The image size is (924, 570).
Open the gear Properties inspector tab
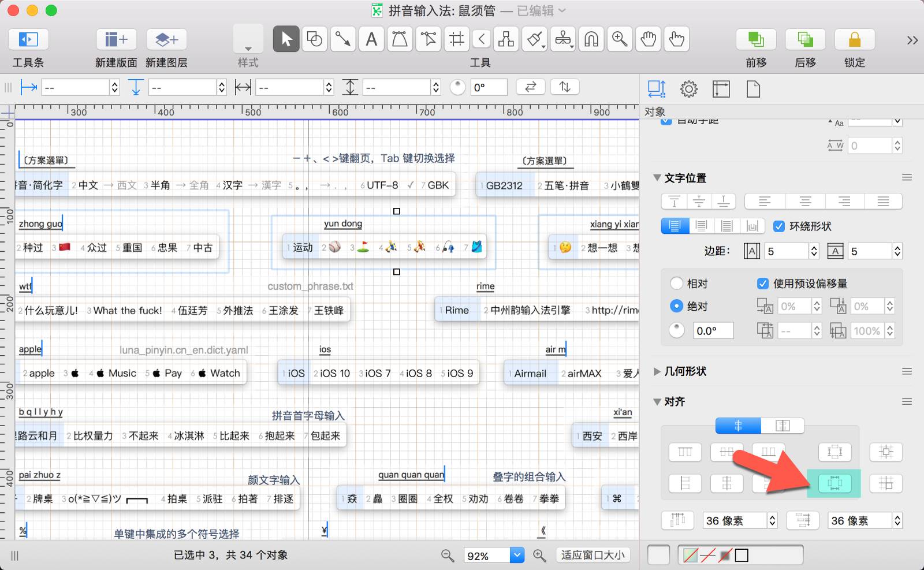[688, 89]
